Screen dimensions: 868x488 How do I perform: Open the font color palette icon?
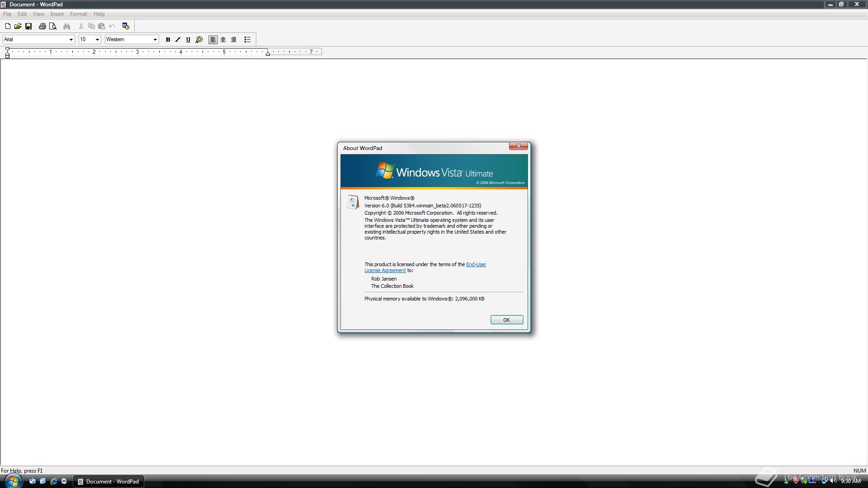click(199, 40)
